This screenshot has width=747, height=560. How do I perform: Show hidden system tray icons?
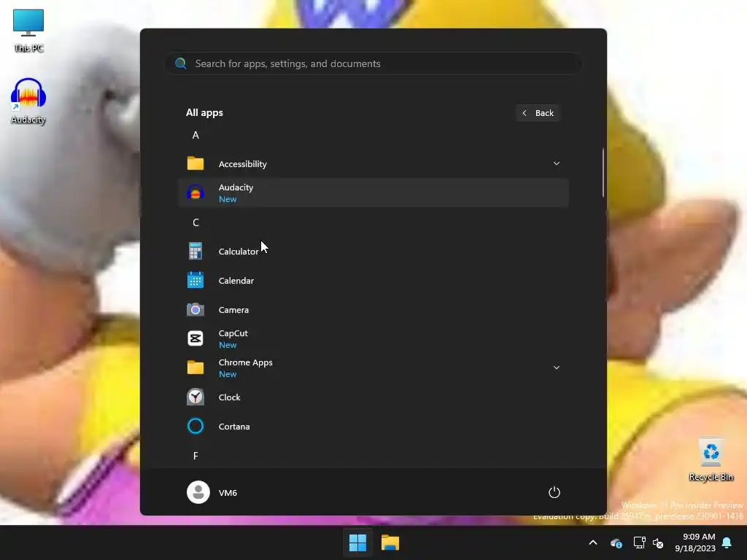(593, 542)
